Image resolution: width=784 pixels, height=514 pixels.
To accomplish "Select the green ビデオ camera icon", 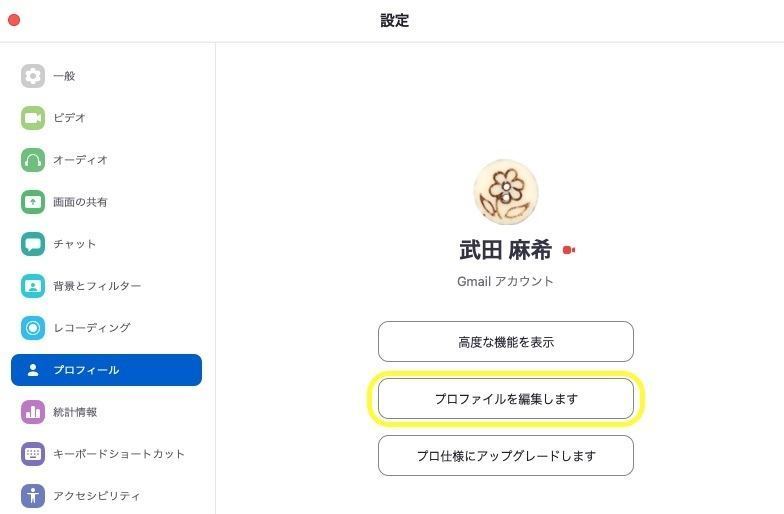I will coord(33,118).
